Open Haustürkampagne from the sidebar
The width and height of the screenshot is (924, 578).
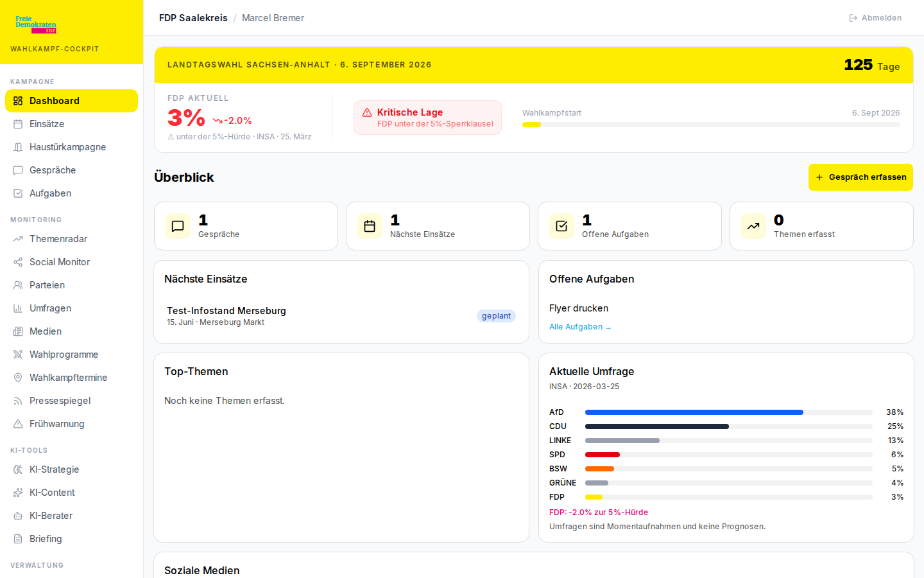click(71, 147)
